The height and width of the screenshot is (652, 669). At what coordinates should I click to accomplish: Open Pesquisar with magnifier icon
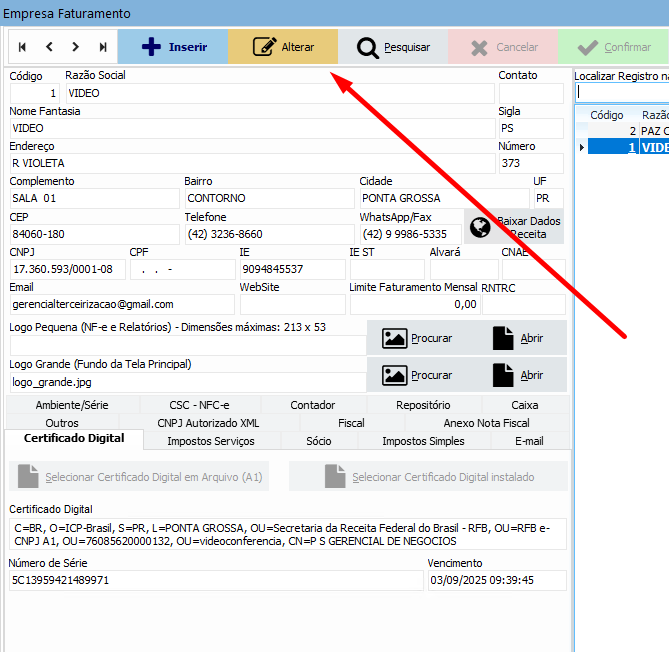coord(393,47)
